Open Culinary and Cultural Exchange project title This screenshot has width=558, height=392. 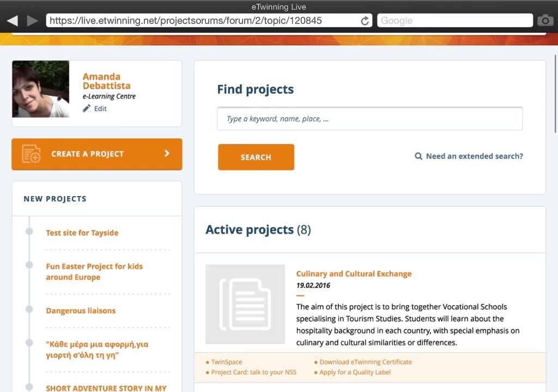(354, 273)
